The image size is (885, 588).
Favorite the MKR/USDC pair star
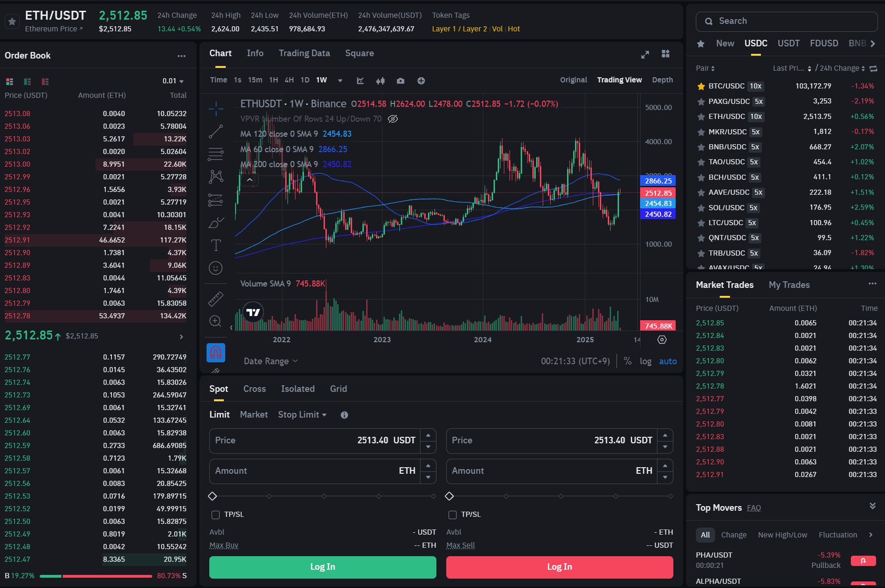[701, 132]
